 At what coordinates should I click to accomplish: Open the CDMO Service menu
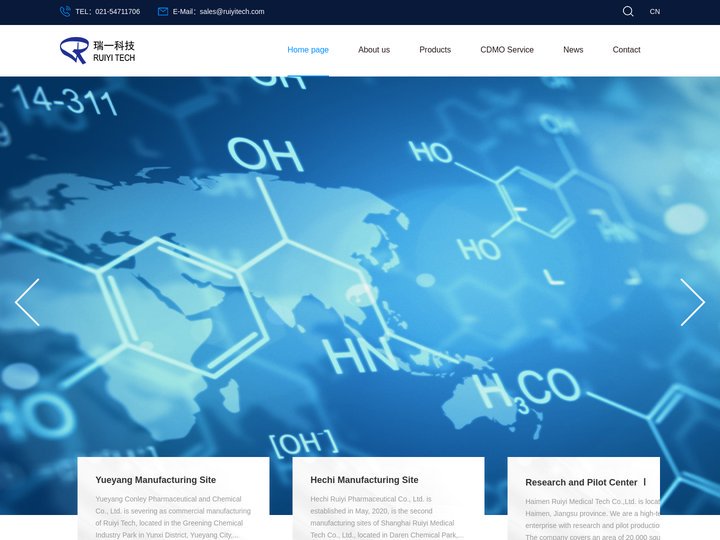(507, 50)
